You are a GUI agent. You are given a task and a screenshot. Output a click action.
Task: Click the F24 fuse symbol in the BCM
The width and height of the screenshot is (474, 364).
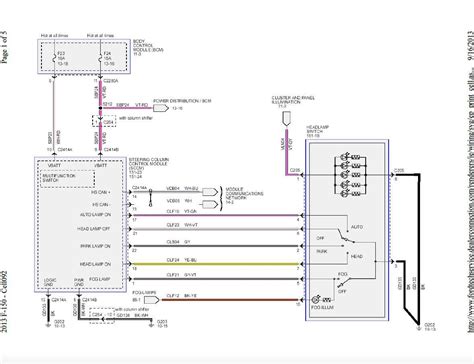click(x=100, y=58)
